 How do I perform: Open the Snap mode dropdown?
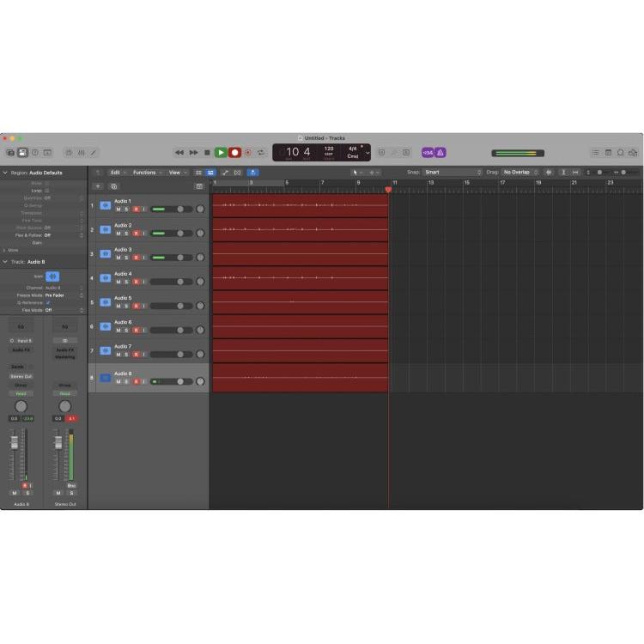(453, 172)
